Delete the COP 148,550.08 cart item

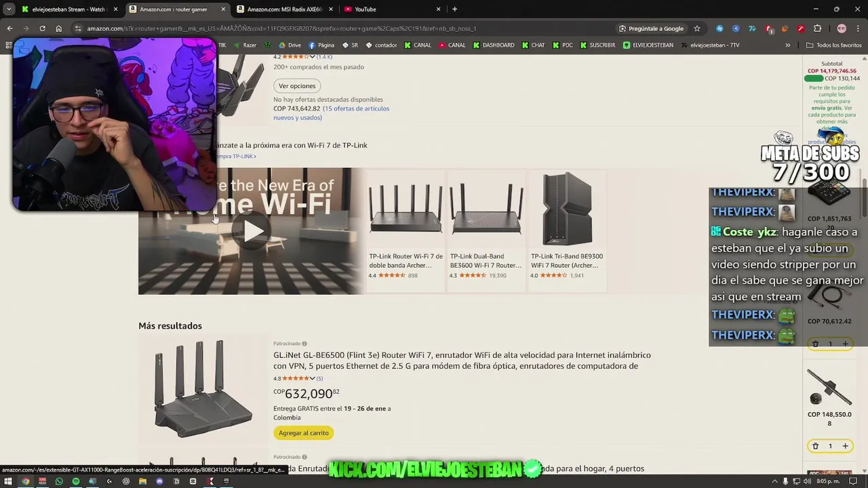[x=815, y=446]
